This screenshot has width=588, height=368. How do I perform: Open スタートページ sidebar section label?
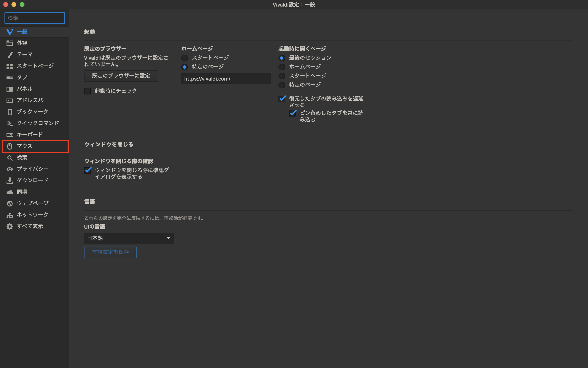click(35, 66)
